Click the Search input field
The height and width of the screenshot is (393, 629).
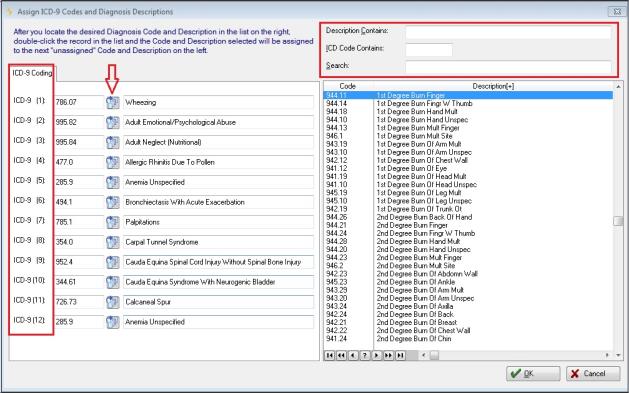tap(508, 67)
